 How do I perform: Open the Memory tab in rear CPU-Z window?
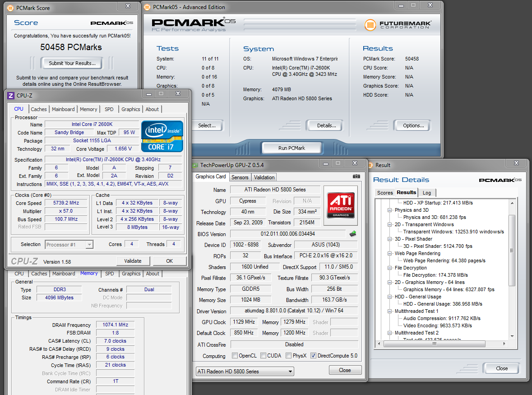pyautogui.click(x=89, y=274)
